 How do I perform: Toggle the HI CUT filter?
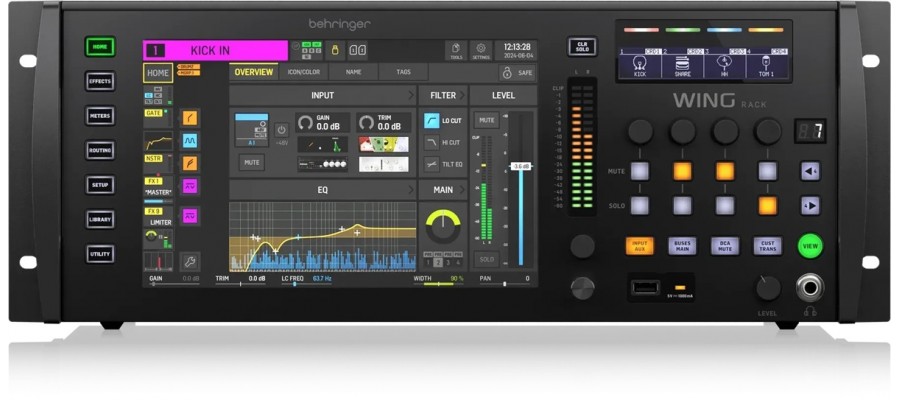tap(443, 143)
